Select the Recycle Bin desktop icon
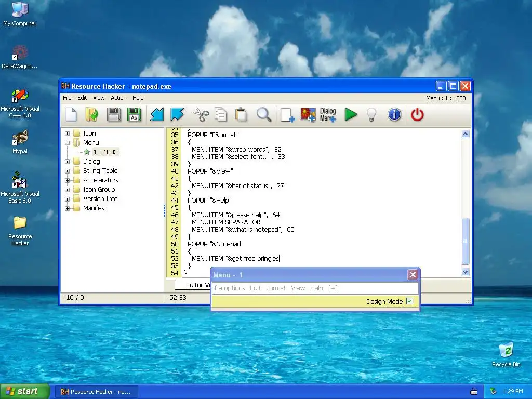The image size is (532, 399). pos(506,355)
